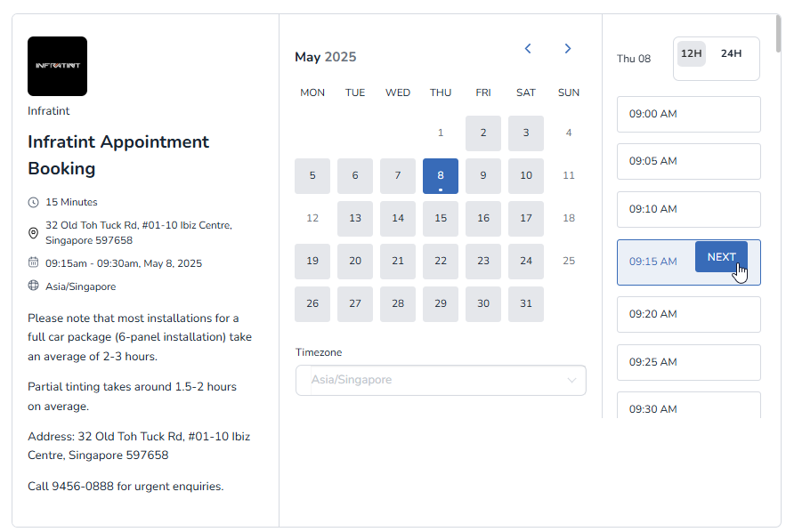The width and height of the screenshot is (786, 532).
Task: Select the 09:10 AM time slot
Action: tap(689, 209)
